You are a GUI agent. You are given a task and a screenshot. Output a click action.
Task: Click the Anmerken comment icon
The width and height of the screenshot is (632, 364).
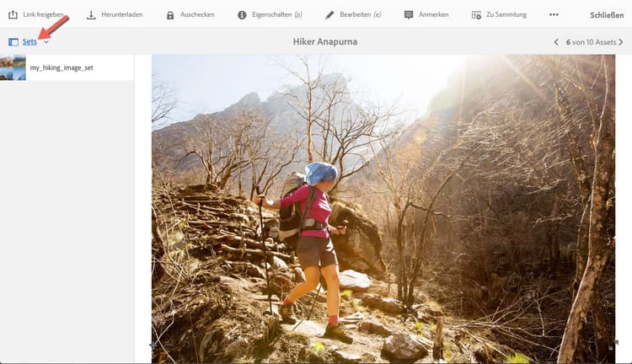[x=409, y=15]
